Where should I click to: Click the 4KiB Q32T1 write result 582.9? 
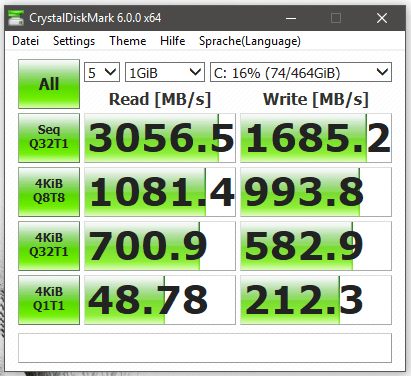pos(316,246)
